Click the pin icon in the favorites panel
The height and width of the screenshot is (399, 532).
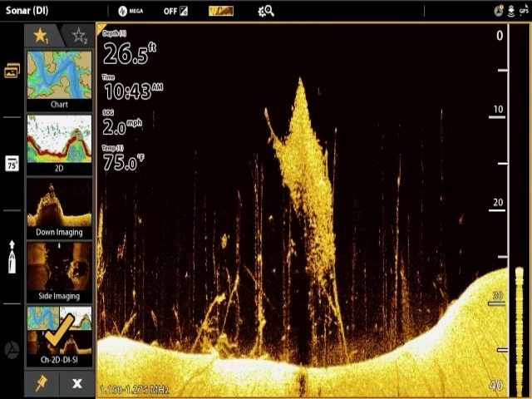point(41,383)
